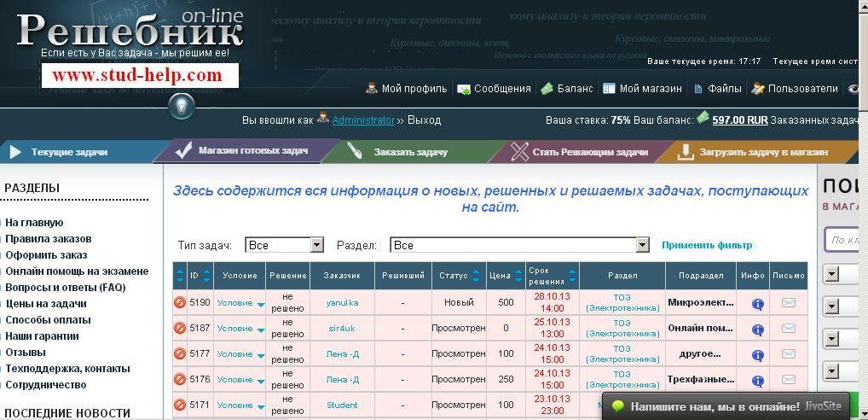Expand Условие dropdown for task 5171
Image resolution: width=868 pixels, height=420 pixels.
tap(261, 406)
